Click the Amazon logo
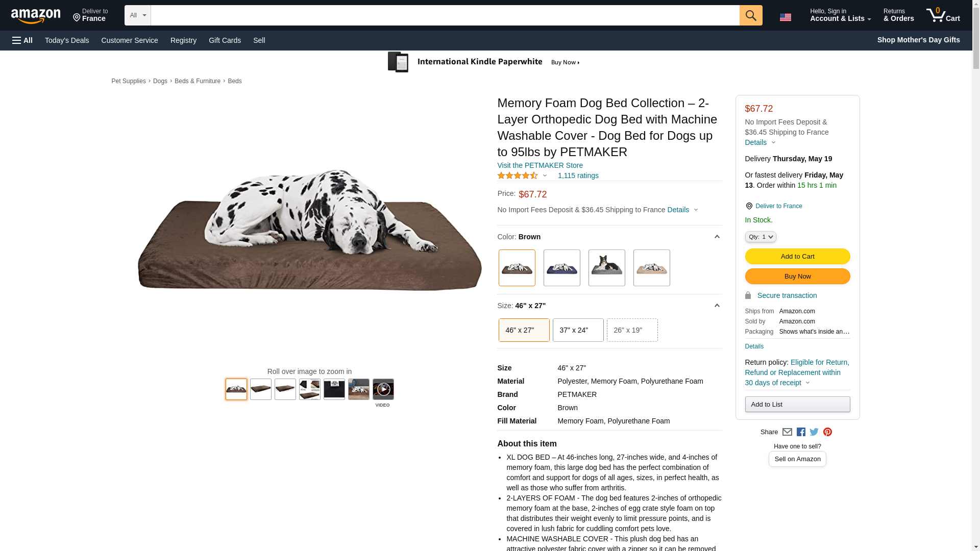The image size is (980, 551). click(36, 16)
